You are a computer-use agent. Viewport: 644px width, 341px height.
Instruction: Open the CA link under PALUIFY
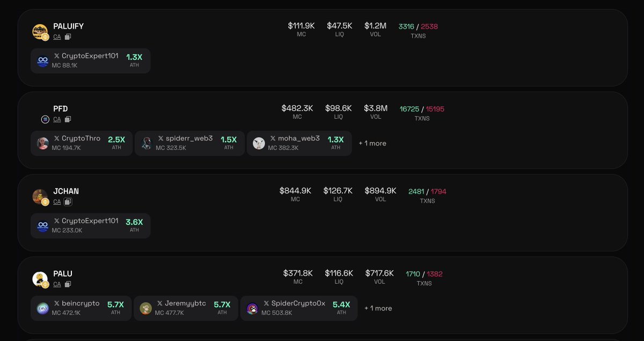(57, 37)
